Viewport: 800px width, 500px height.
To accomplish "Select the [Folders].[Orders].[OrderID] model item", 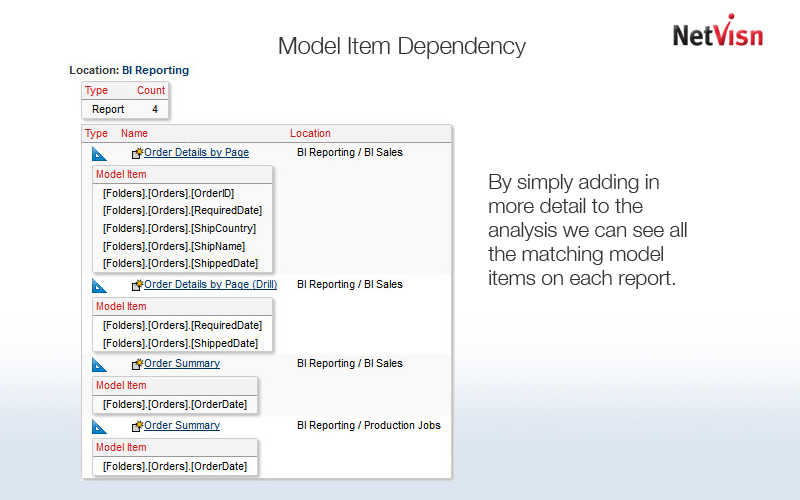I will (x=168, y=193).
